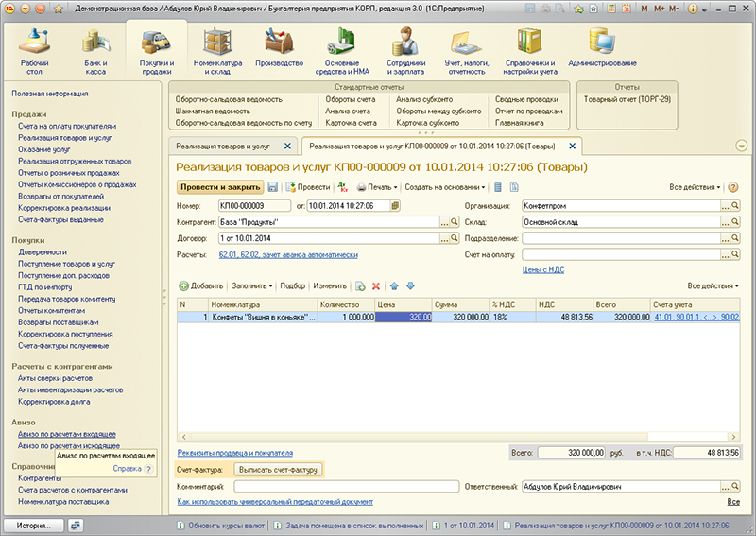This screenshot has width=756, height=536.
Task: Move the table row up with blue arrow
Action: pos(395,285)
